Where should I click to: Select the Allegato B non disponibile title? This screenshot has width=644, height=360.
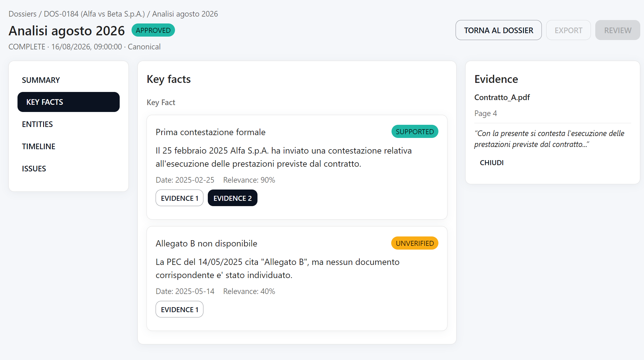(x=207, y=243)
